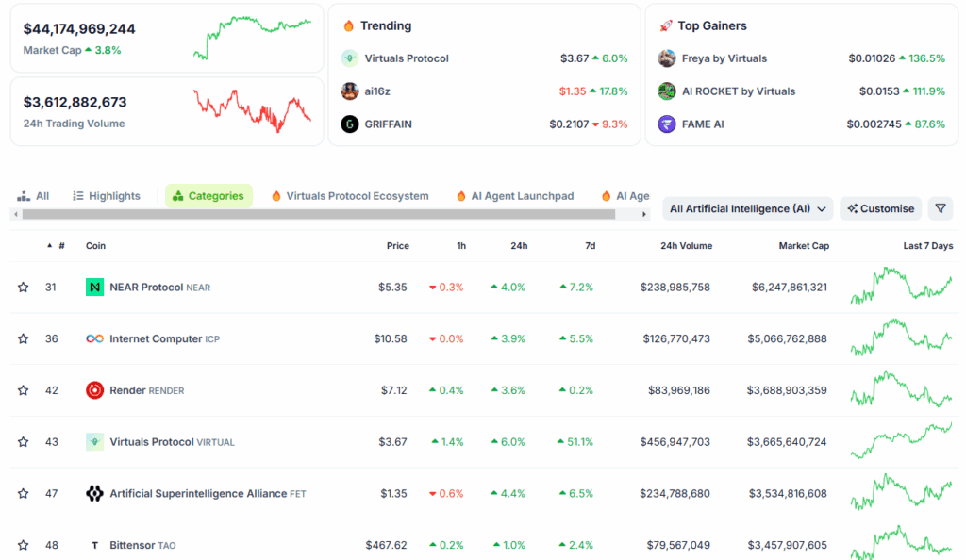Screen dimensions: 966x560
Task: Star the Virtuals Protocol row
Action: tap(23, 441)
